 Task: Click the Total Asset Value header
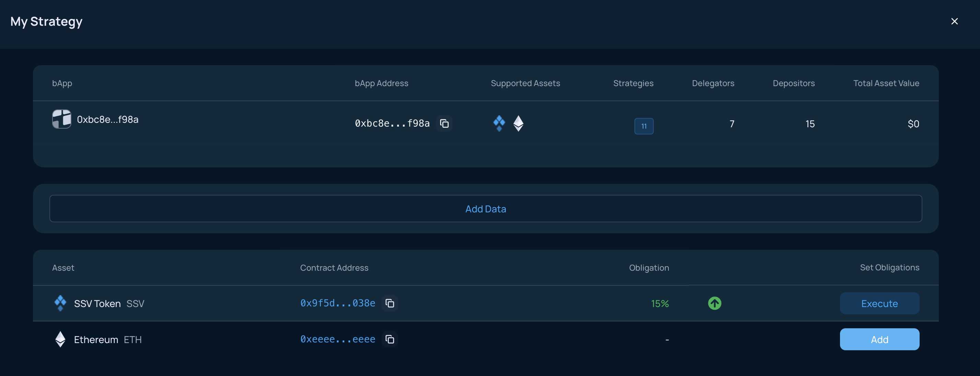coord(886,83)
